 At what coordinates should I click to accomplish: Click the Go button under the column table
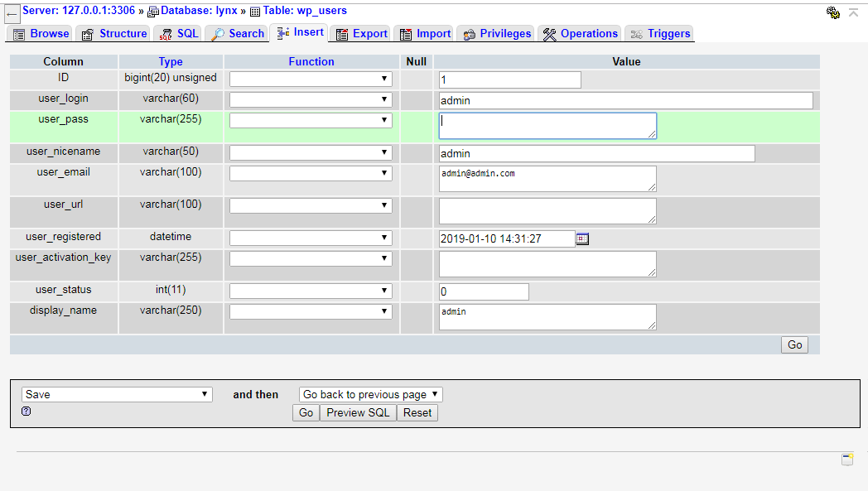(795, 345)
